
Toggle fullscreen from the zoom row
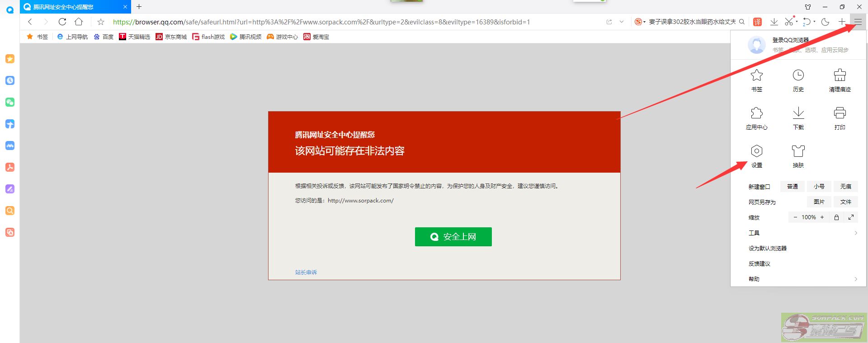[851, 217]
